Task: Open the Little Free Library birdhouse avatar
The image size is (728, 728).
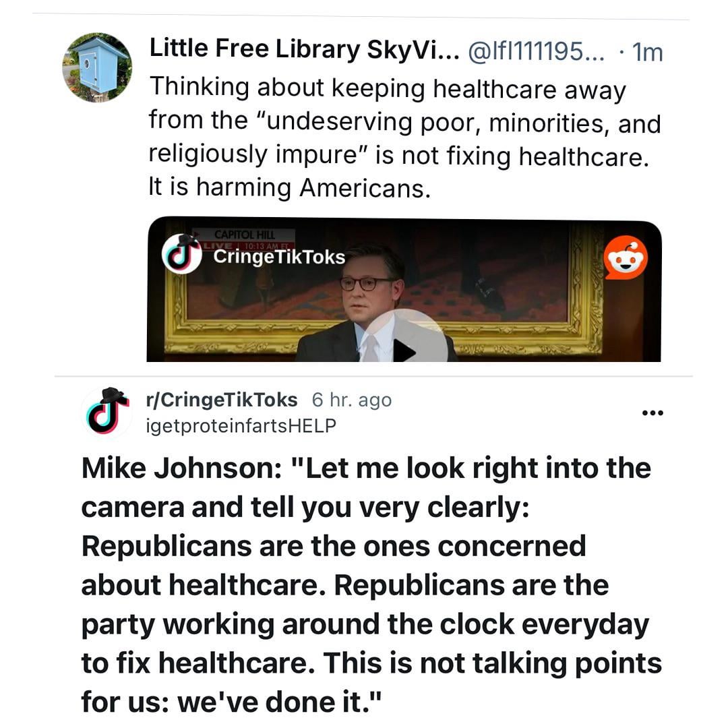Action: tap(97, 67)
